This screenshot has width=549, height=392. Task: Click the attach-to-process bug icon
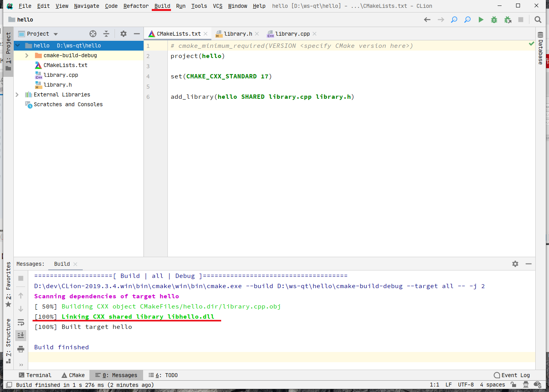tap(507, 20)
